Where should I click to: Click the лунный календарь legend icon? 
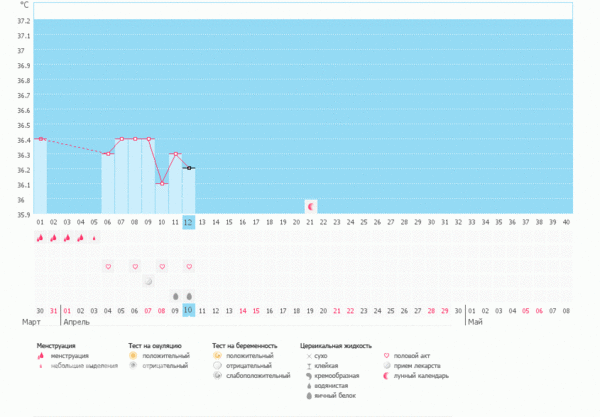point(391,376)
